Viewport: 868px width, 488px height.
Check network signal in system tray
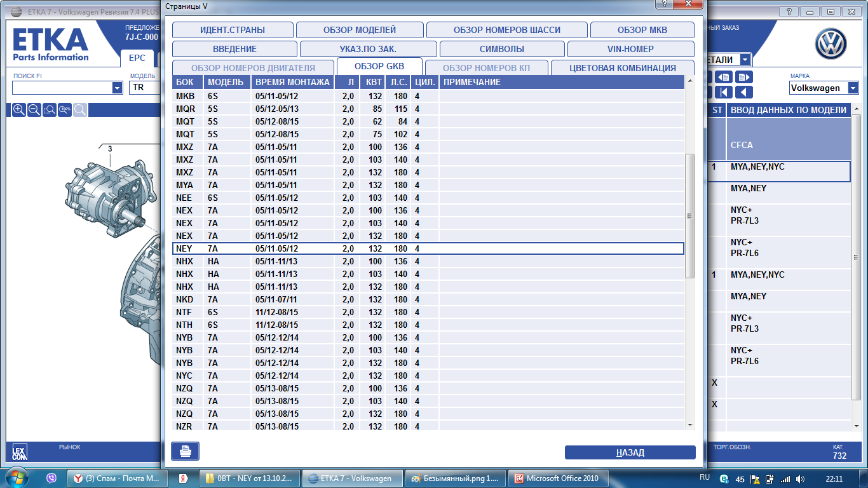click(785, 478)
